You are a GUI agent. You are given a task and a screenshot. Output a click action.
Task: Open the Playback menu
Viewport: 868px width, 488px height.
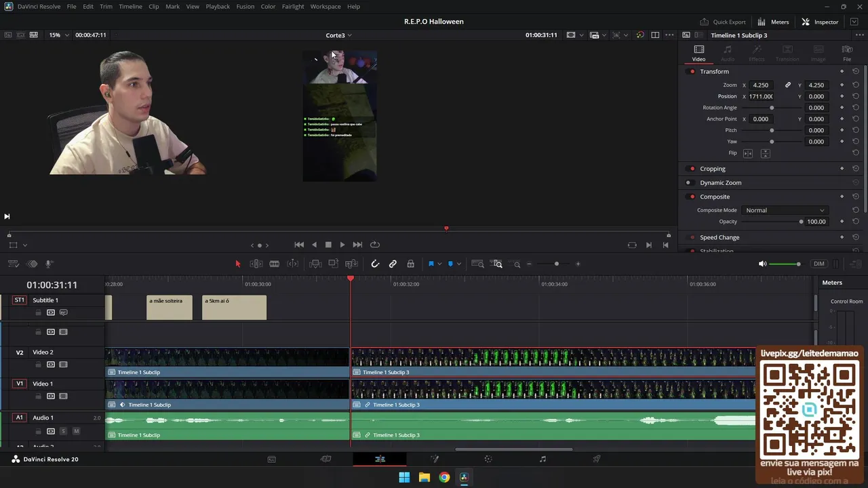[218, 6]
